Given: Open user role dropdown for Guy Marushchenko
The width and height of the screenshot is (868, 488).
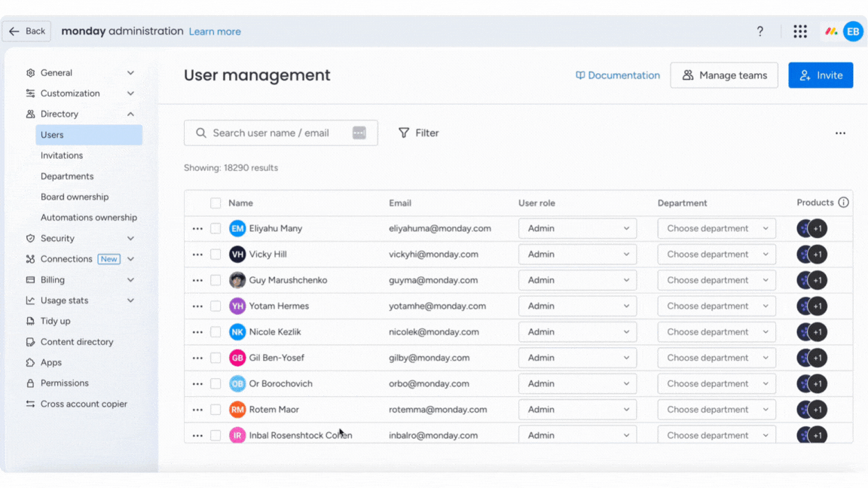Looking at the screenshot, I should coord(577,280).
